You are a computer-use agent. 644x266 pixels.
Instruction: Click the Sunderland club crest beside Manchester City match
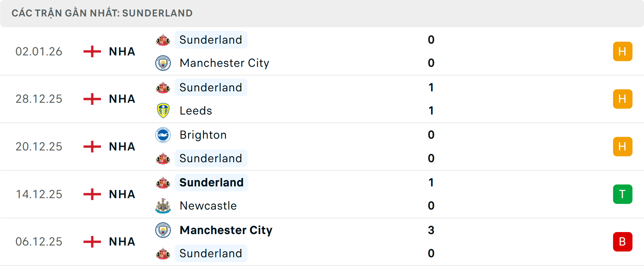point(163,40)
